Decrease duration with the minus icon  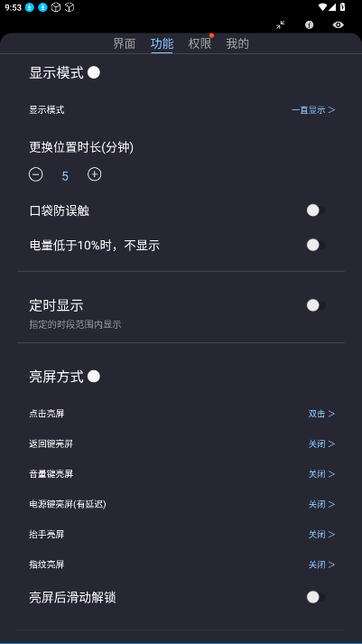tap(36, 174)
